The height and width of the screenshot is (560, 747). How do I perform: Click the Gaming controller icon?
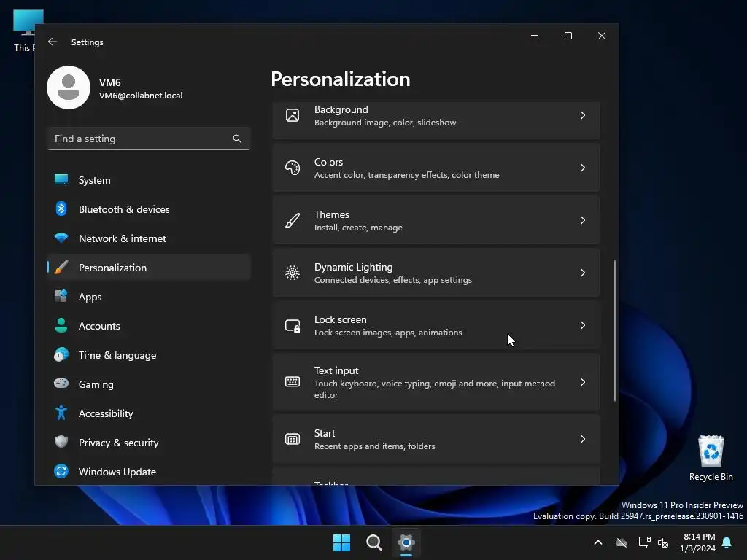(x=61, y=384)
